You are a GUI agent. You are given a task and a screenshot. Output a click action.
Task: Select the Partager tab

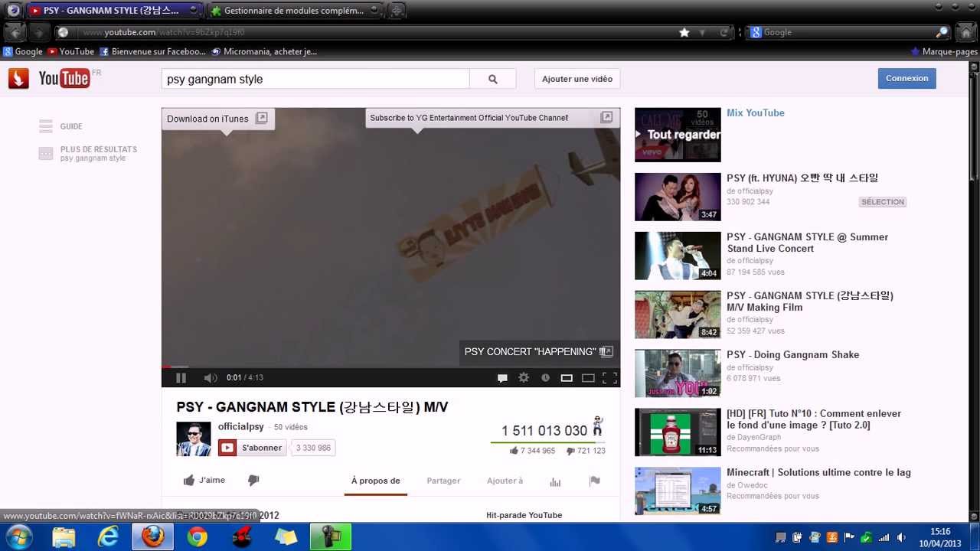[443, 481]
